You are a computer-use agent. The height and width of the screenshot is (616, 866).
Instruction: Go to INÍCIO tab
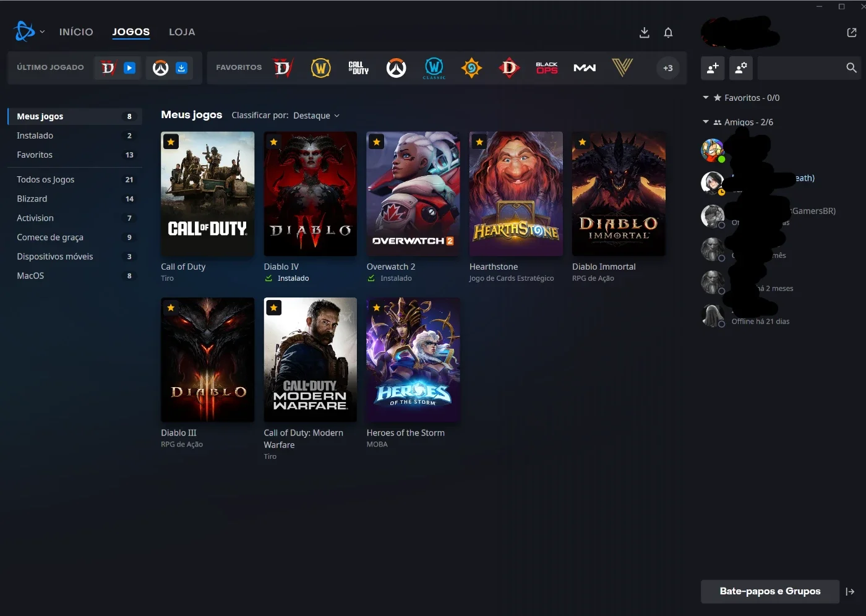pos(76,32)
